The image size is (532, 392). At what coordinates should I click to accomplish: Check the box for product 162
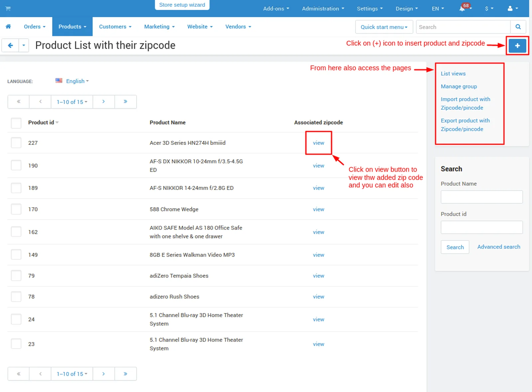click(16, 232)
